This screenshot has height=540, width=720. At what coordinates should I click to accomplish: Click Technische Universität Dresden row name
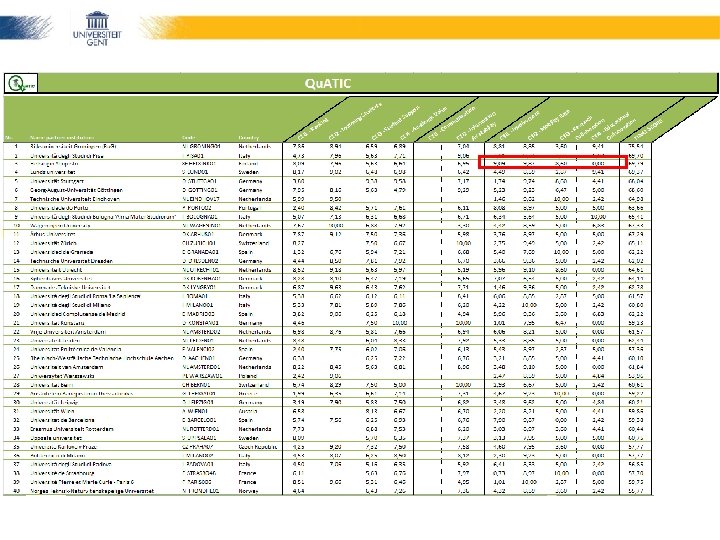click(x=71, y=261)
